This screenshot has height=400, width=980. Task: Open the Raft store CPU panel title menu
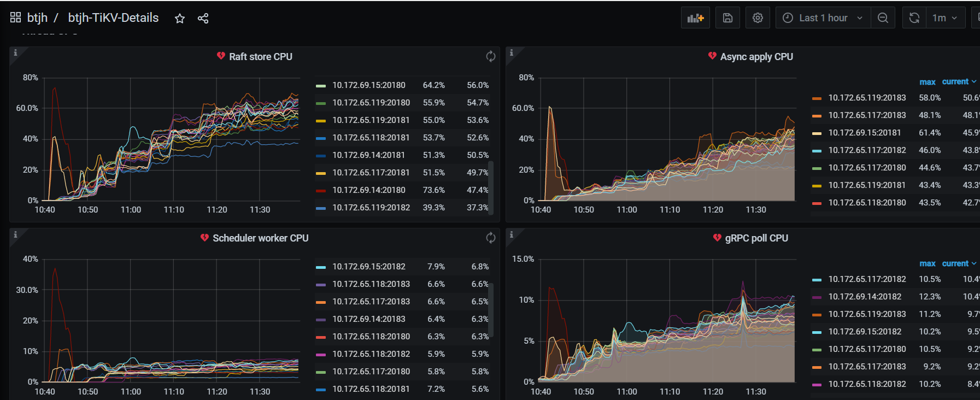point(260,57)
